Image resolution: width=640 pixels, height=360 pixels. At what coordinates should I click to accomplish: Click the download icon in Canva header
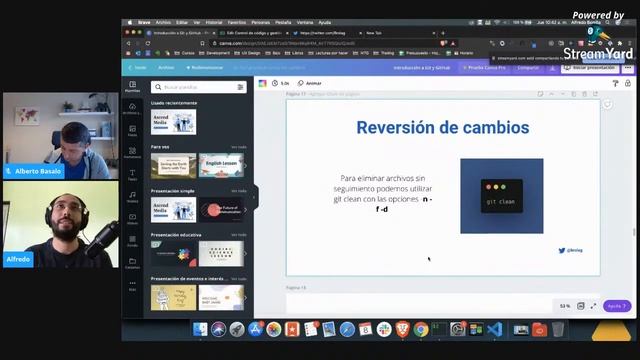pos(552,68)
